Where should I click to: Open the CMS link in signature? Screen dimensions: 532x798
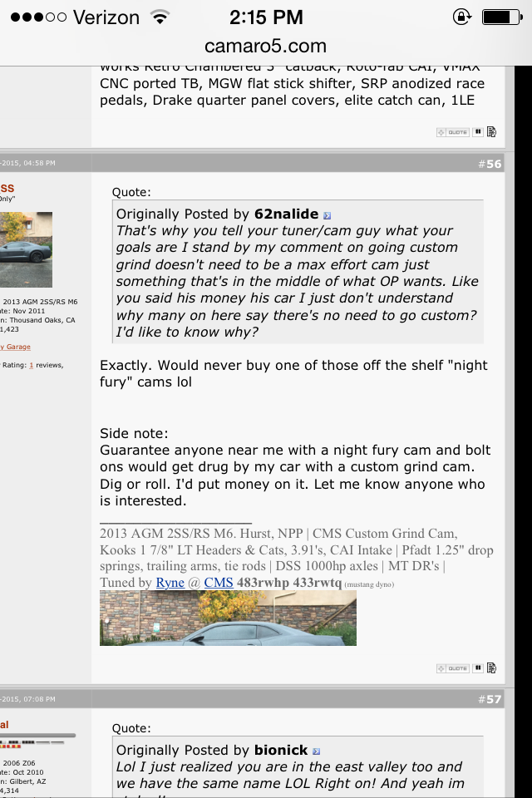pos(219,582)
